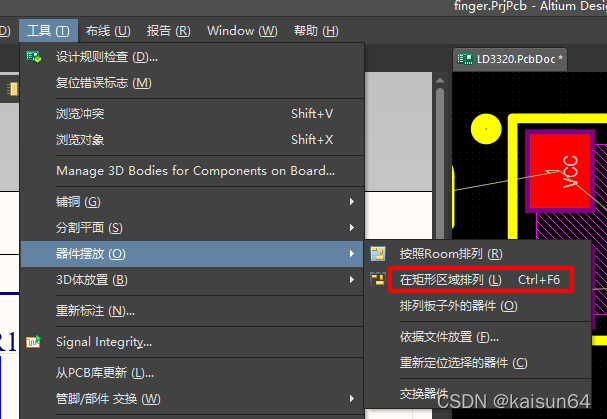Click the Signal Integrity icon
Screen dimensions: 607x419
tap(34, 342)
